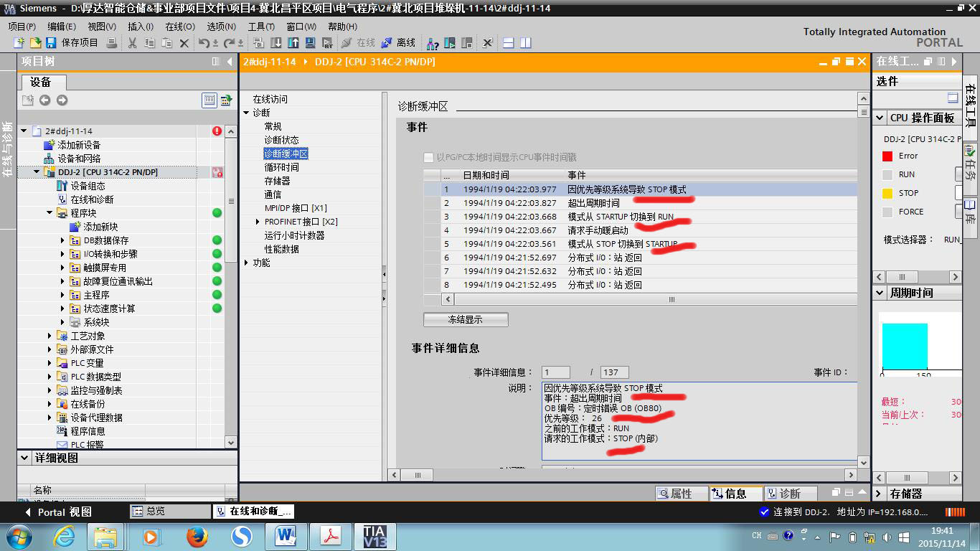The width and height of the screenshot is (980, 551).
Task: Collapse the 程序块 folder
Action: click(x=50, y=213)
